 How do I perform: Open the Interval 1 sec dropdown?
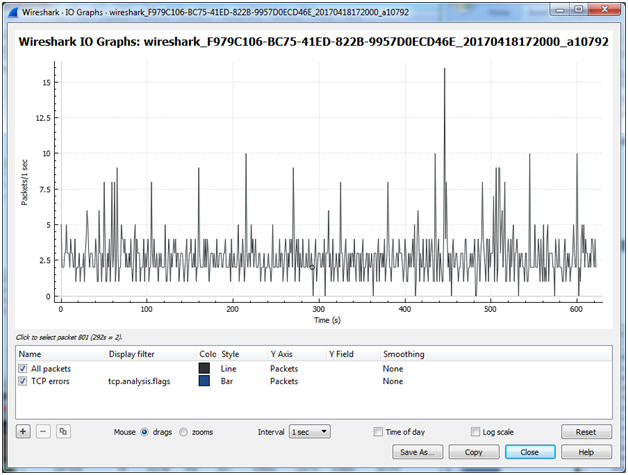(309, 432)
